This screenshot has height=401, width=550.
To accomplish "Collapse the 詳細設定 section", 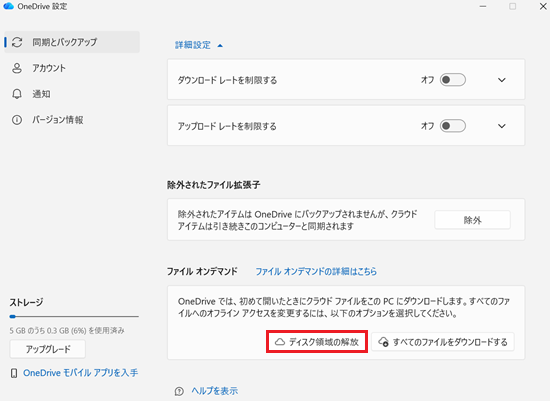I will click(199, 45).
